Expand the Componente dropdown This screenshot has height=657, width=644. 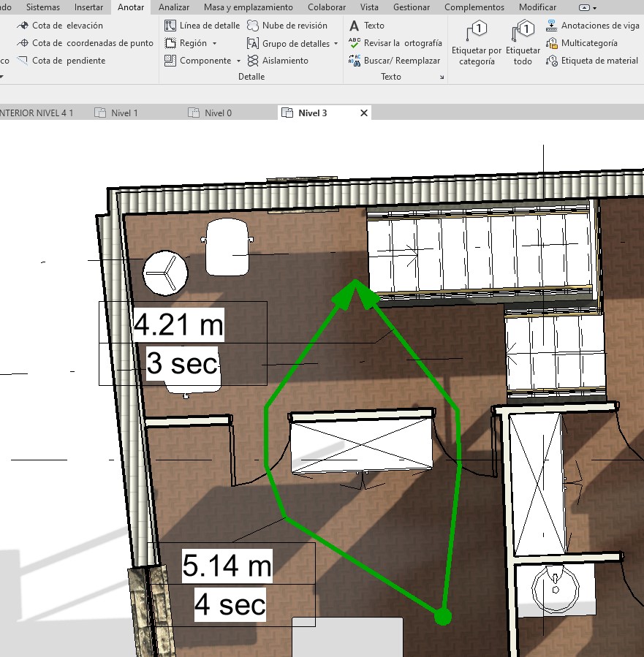click(238, 61)
